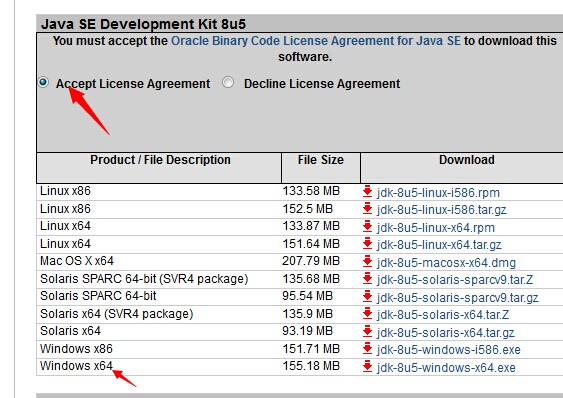Screen dimensions: 563x398
Task: Click red arrow icon for jdk-8u5-macosx-x64.dmg
Action: tap(367, 262)
